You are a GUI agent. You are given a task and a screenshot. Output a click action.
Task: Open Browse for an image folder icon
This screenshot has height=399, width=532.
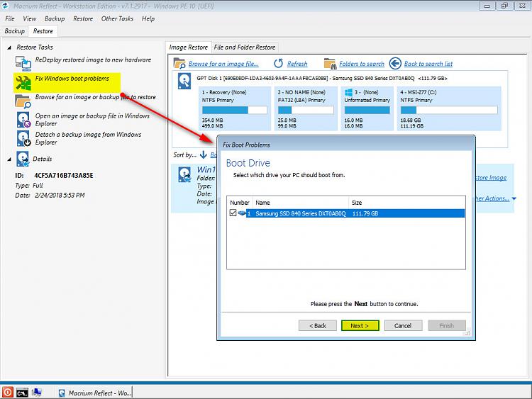(x=23, y=101)
